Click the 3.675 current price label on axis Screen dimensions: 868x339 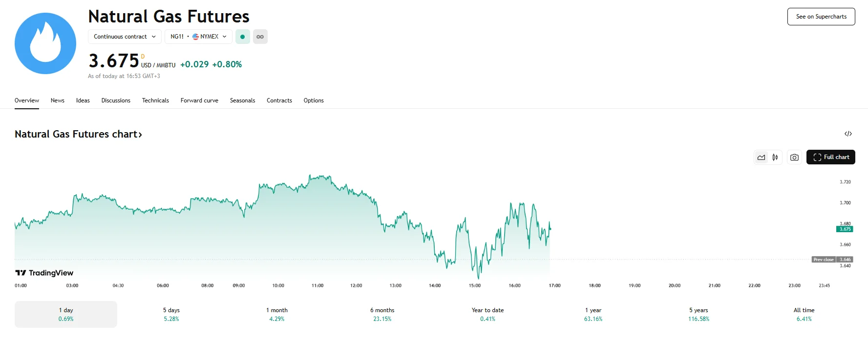[x=845, y=229]
